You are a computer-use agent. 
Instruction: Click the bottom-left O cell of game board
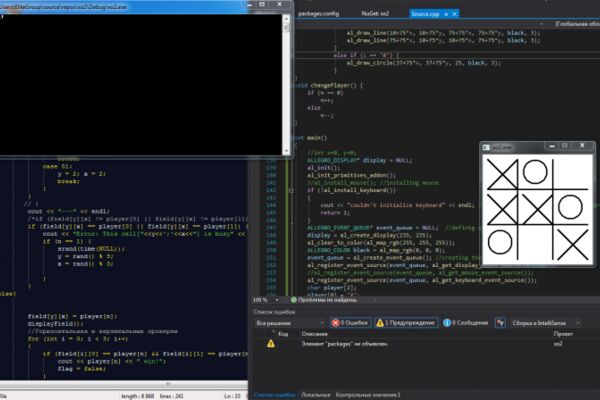coord(500,242)
